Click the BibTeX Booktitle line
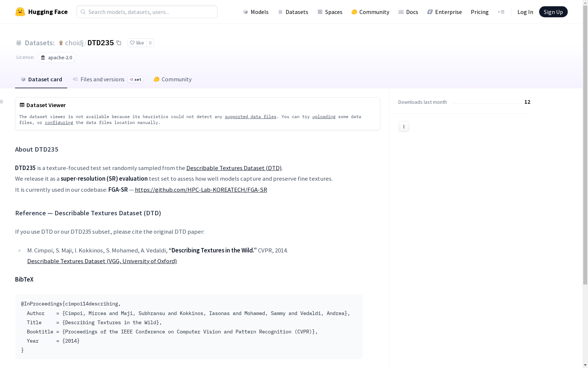This screenshot has height=368, width=588. tap(172, 332)
